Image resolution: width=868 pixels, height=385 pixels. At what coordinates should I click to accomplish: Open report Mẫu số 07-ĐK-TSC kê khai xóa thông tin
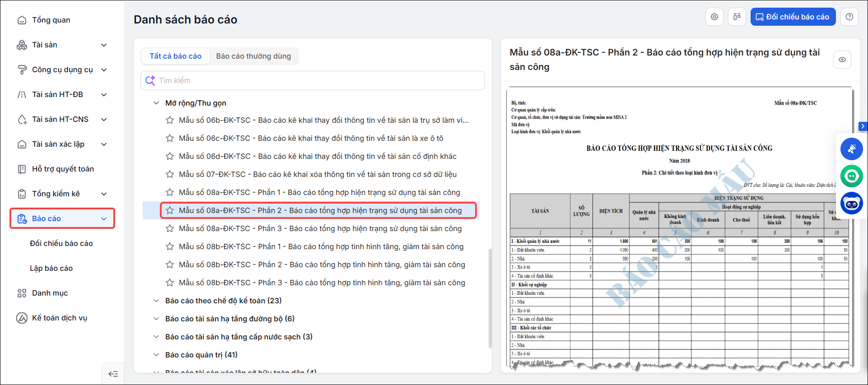(317, 174)
